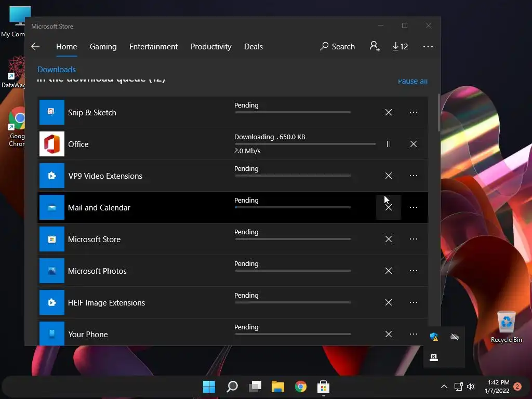Open Windows Security tray icon
The width and height of the screenshot is (532, 399).
[434, 337]
